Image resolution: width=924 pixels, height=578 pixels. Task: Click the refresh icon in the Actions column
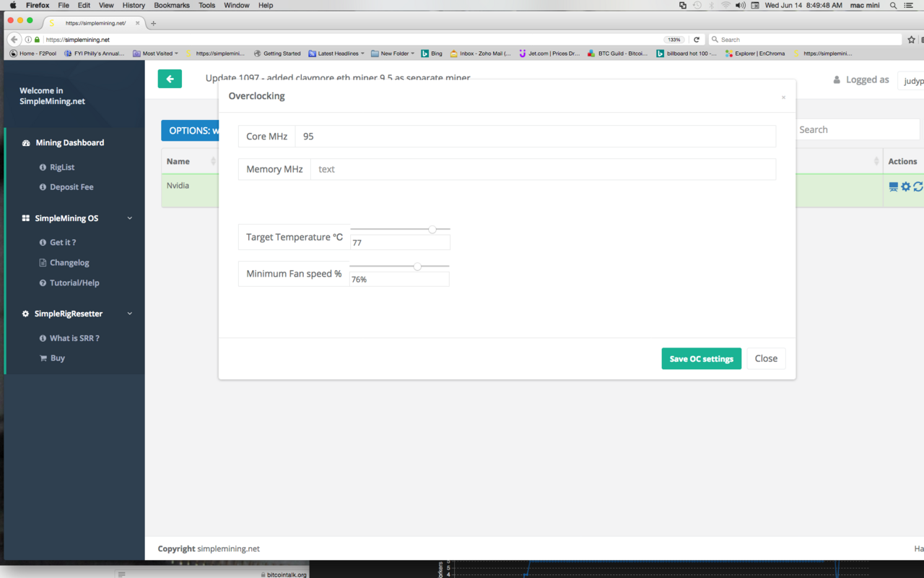tap(918, 186)
